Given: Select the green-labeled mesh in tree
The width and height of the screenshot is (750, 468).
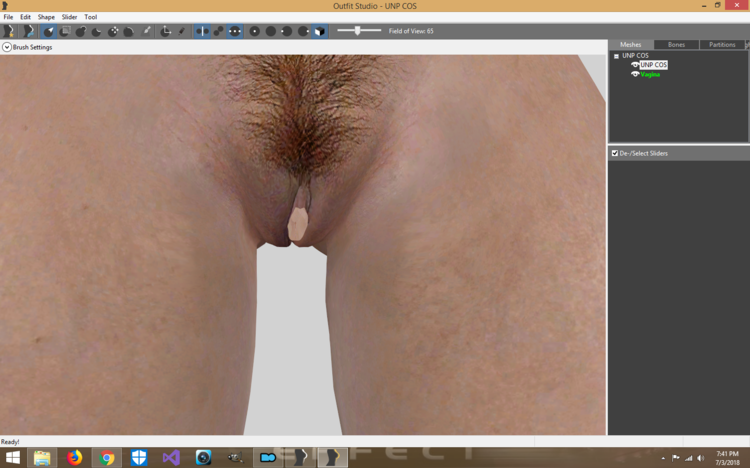Looking at the screenshot, I should click(x=650, y=74).
